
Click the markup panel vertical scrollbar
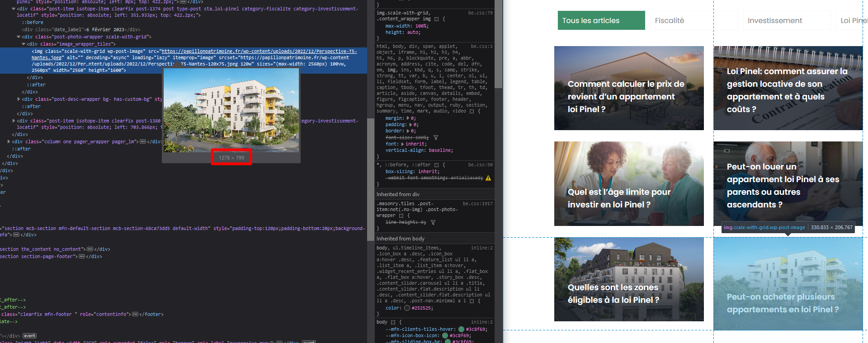point(370,181)
